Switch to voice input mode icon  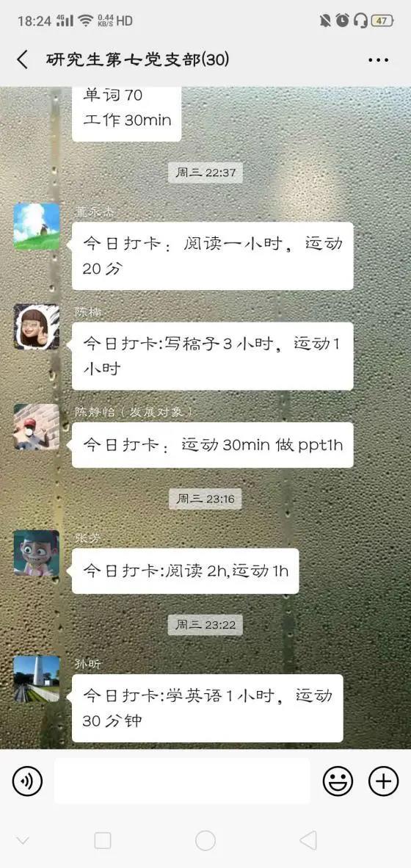[27, 781]
